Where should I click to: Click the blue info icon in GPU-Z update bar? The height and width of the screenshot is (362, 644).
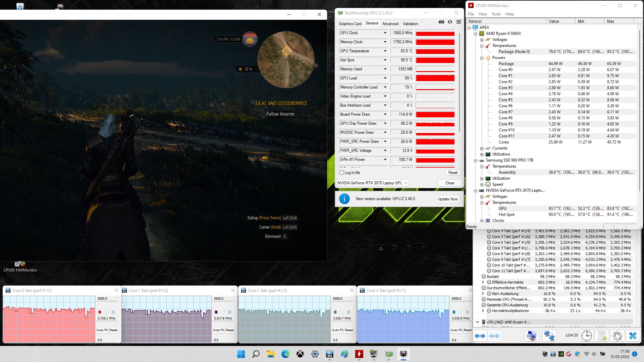click(344, 199)
